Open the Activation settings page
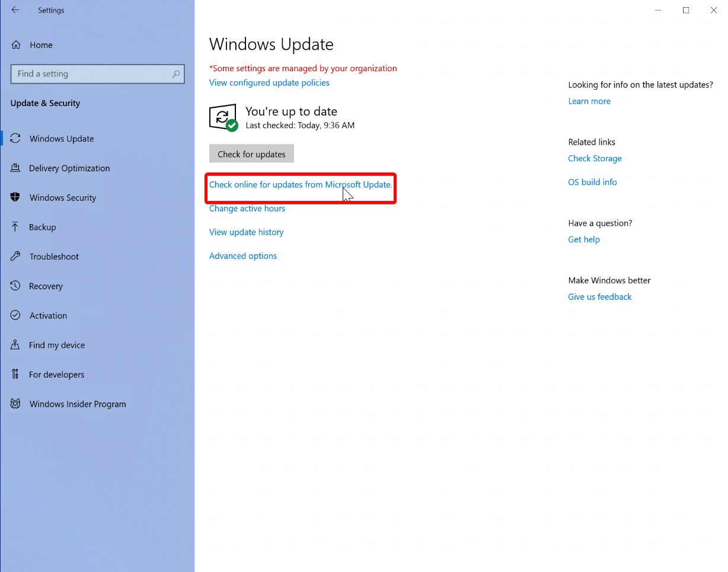728x572 pixels. click(x=48, y=316)
